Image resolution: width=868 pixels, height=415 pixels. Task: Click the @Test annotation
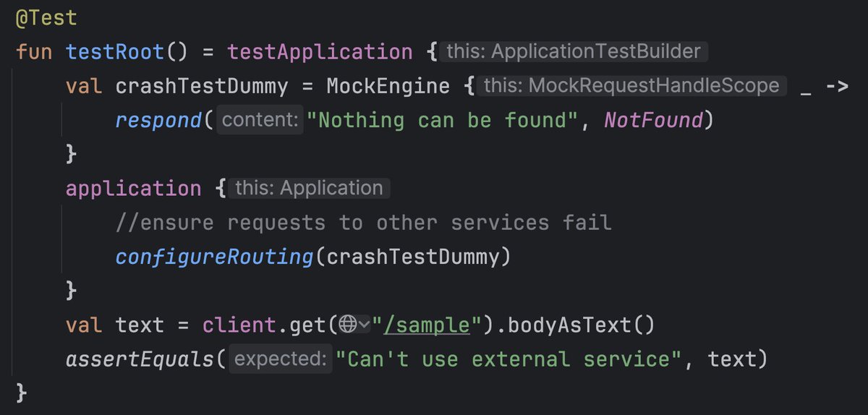46,17
